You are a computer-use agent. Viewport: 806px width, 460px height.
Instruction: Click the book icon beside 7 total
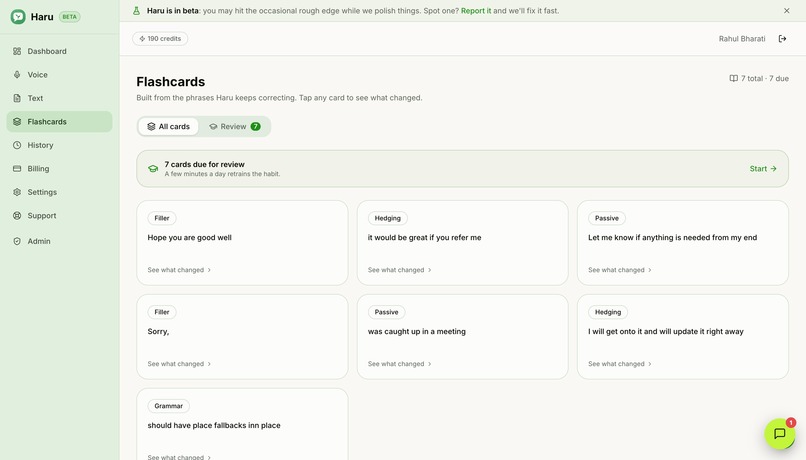pos(734,79)
